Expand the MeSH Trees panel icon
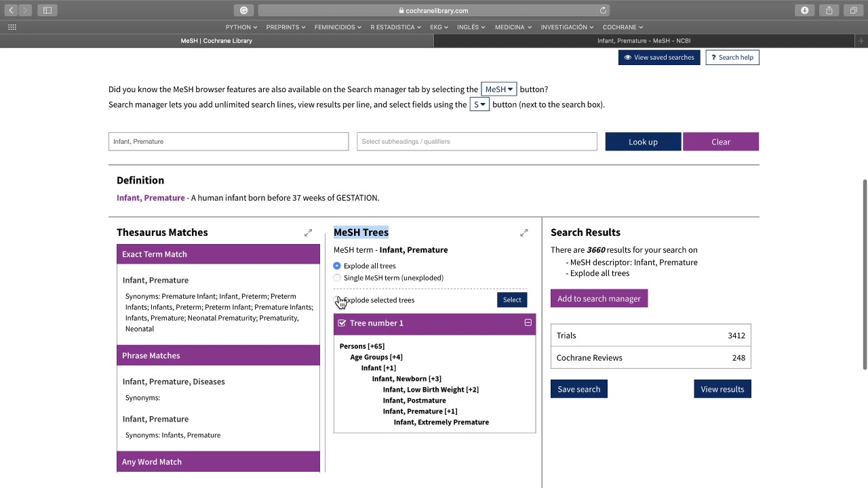This screenshot has width=868, height=488. tap(524, 232)
